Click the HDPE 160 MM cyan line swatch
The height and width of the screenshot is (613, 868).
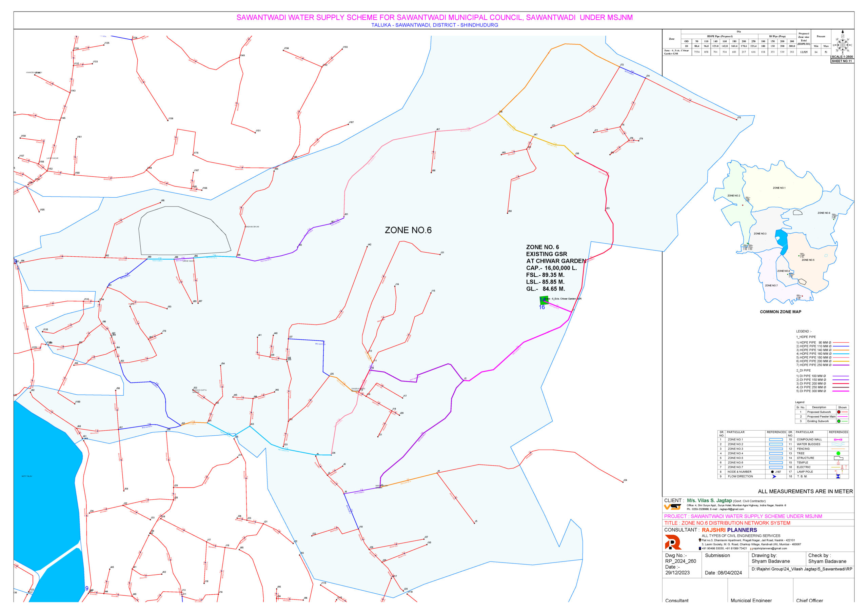pyautogui.click(x=841, y=354)
